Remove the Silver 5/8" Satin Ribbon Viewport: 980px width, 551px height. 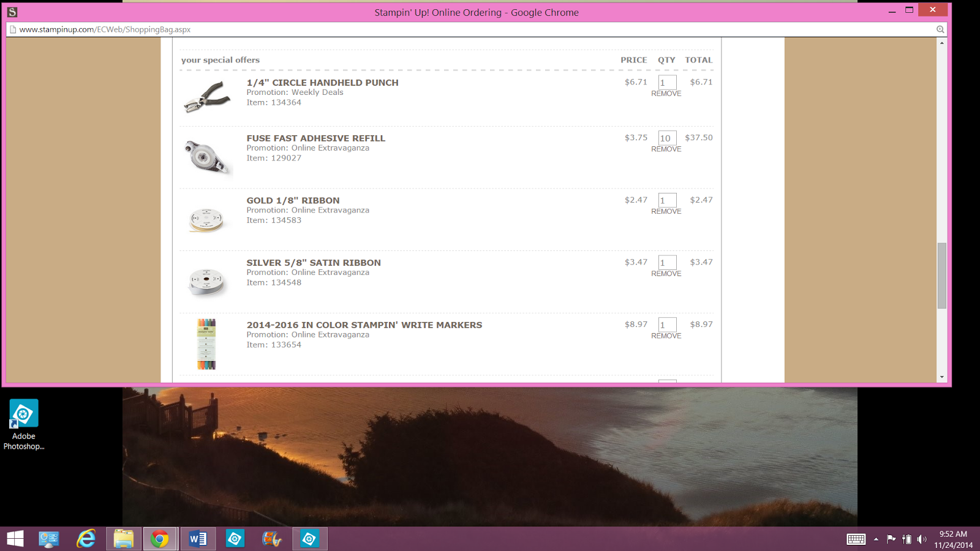click(666, 274)
